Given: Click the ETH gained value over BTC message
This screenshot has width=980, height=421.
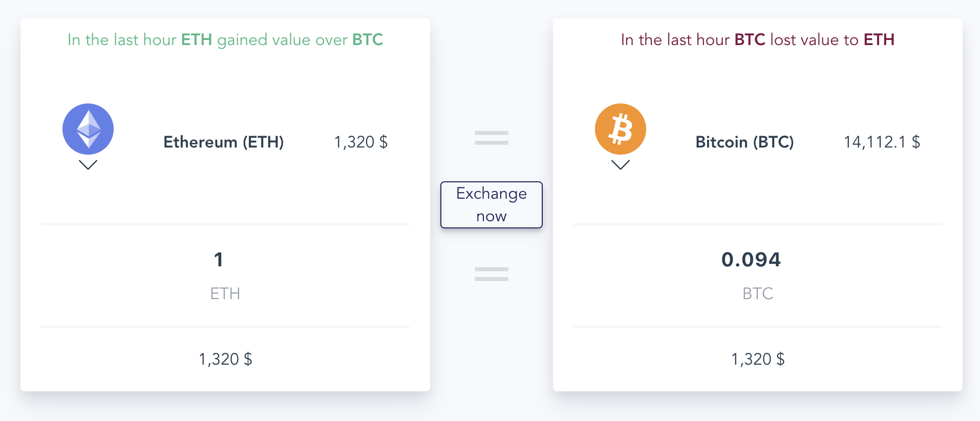Looking at the screenshot, I should pyautogui.click(x=225, y=40).
